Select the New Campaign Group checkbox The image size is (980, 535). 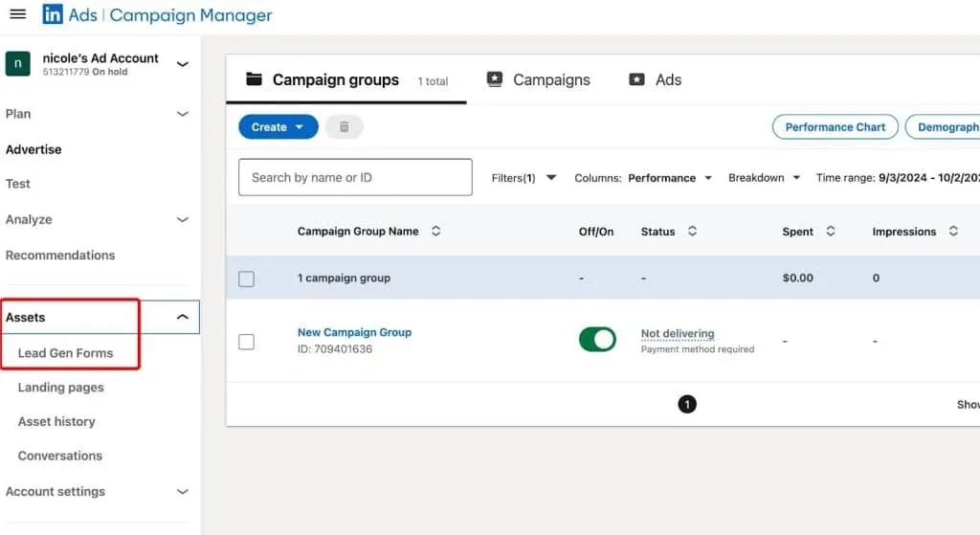(x=246, y=342)
